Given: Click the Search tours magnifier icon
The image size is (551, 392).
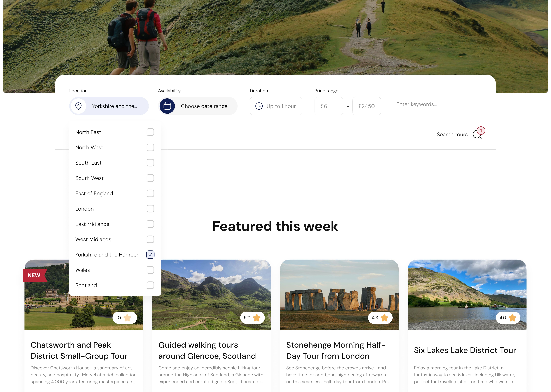Looking at the screenshot, I should (x=477, y=134).
